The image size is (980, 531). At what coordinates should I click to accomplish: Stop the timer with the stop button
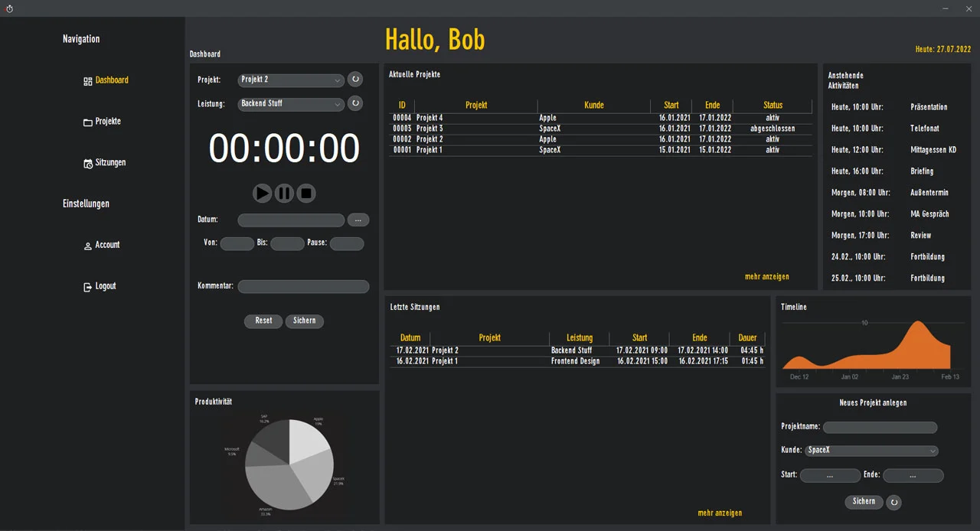[306, 193]
